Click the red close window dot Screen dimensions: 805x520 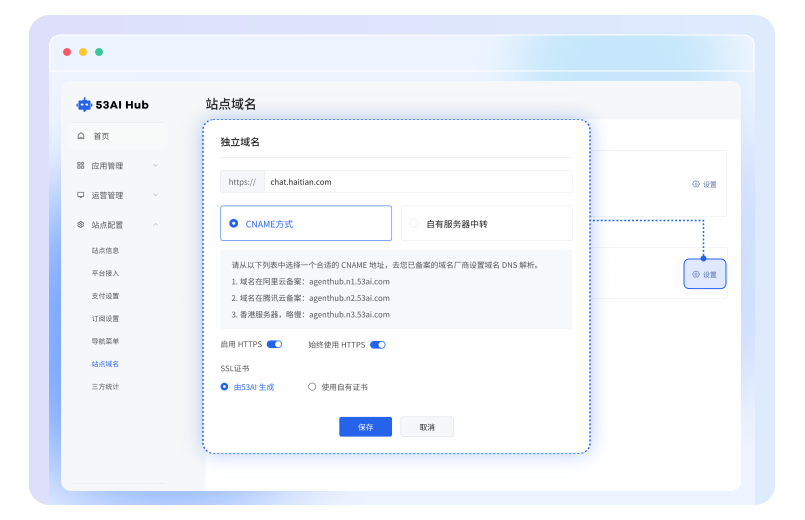[x=67, y=52]
